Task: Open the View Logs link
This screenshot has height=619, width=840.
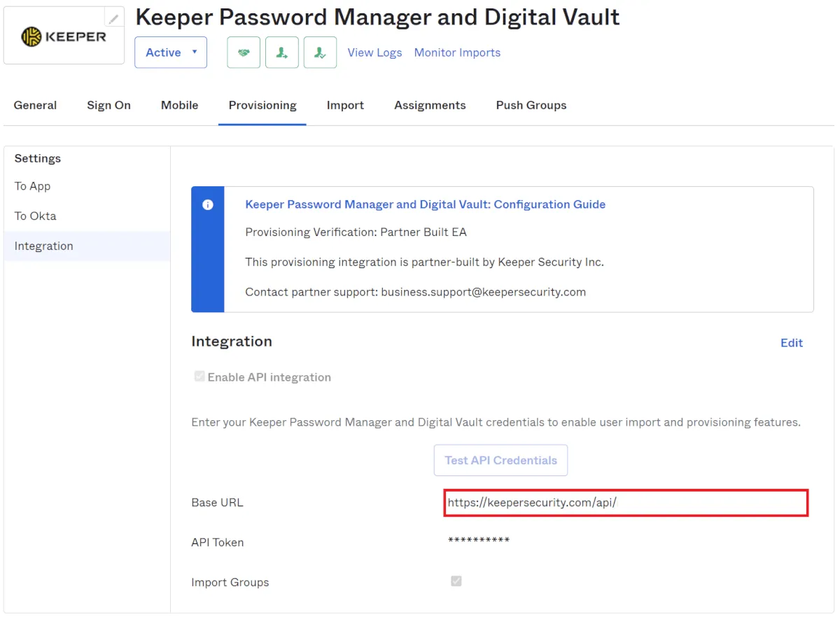Action: (x=374, y=53)
